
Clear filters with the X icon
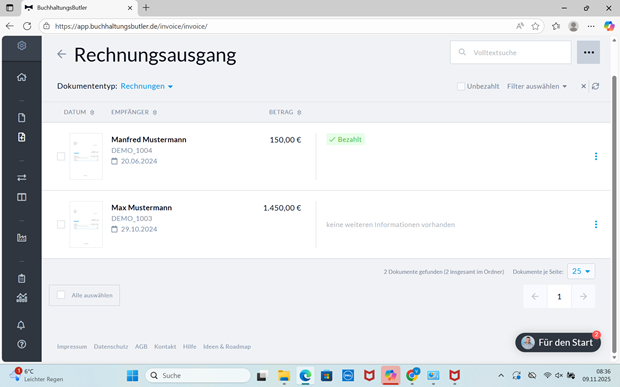tap(583, 86)
